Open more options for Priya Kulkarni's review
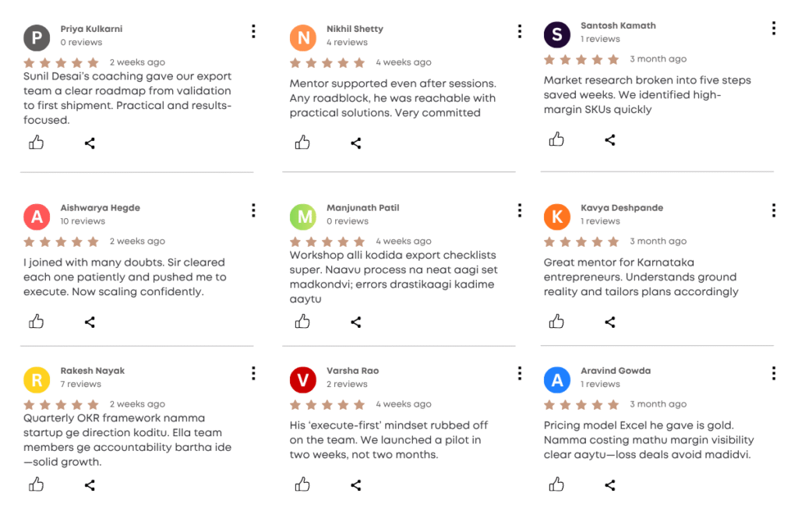This screenshot has height=532, width=798. click(x=253, y=31)
